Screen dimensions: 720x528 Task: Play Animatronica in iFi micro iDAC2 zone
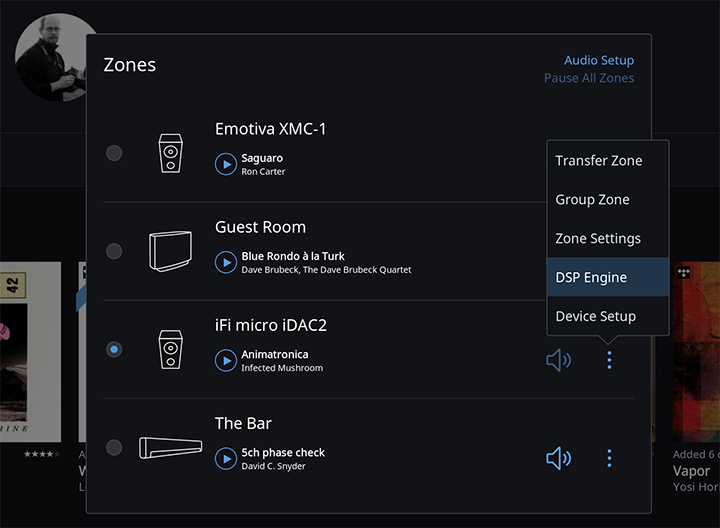point(226,361)
